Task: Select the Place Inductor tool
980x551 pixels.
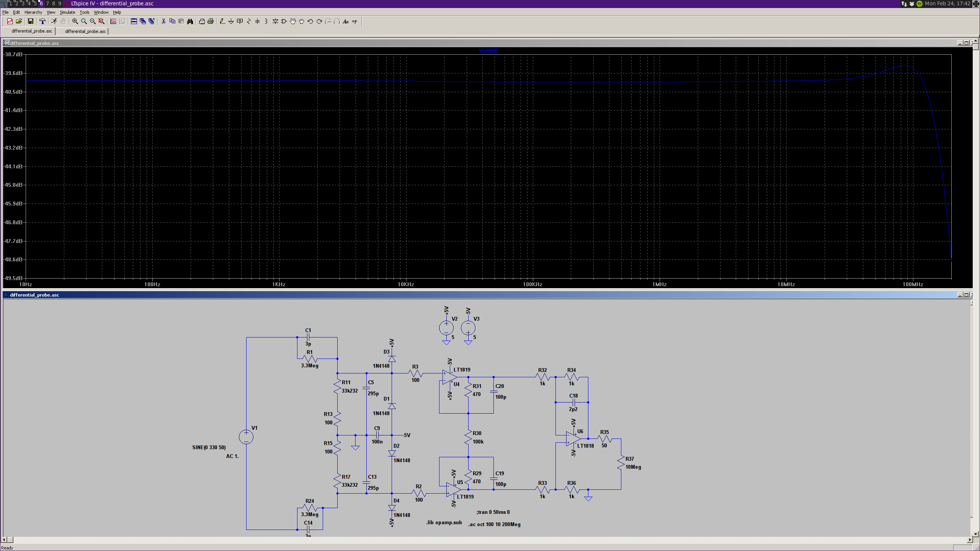Action: 266,21
